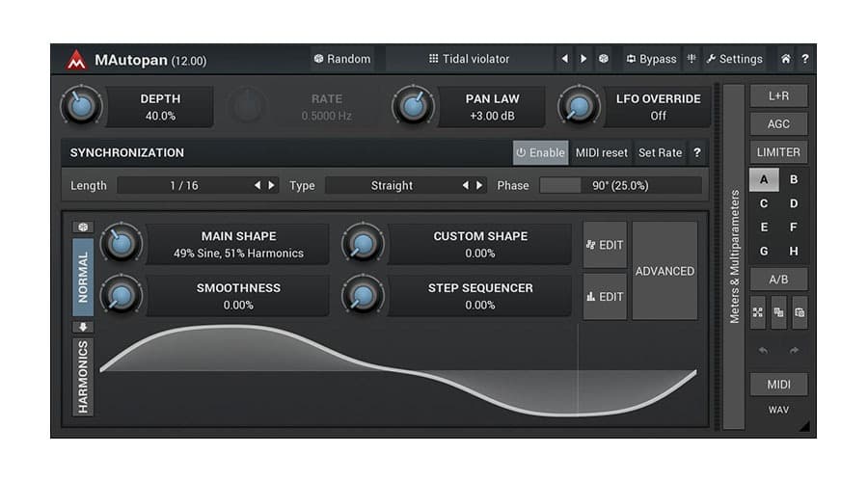This screenshot has width=868, height=482.
Task: Click the Phase 90° slider bar
Action: coord(620,185)
